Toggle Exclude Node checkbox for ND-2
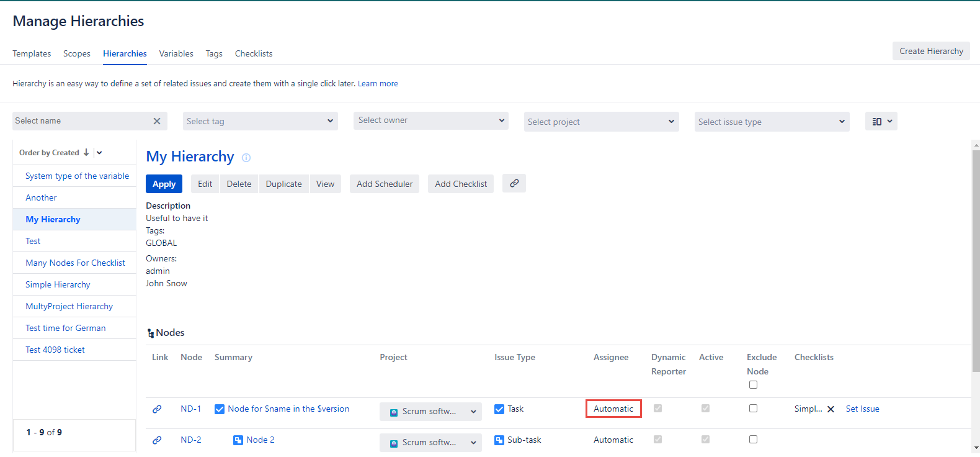This screenshot has width=980, height=457. 753,440
